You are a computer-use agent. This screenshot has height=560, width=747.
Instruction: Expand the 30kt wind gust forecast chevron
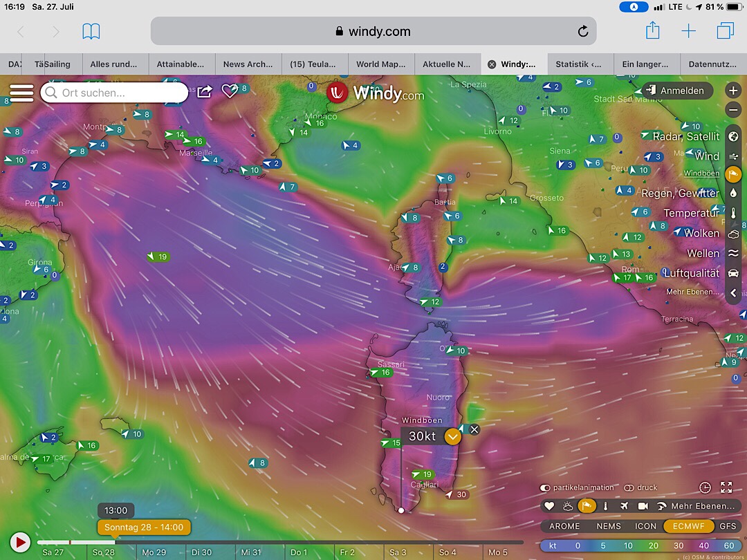(452, 436)
